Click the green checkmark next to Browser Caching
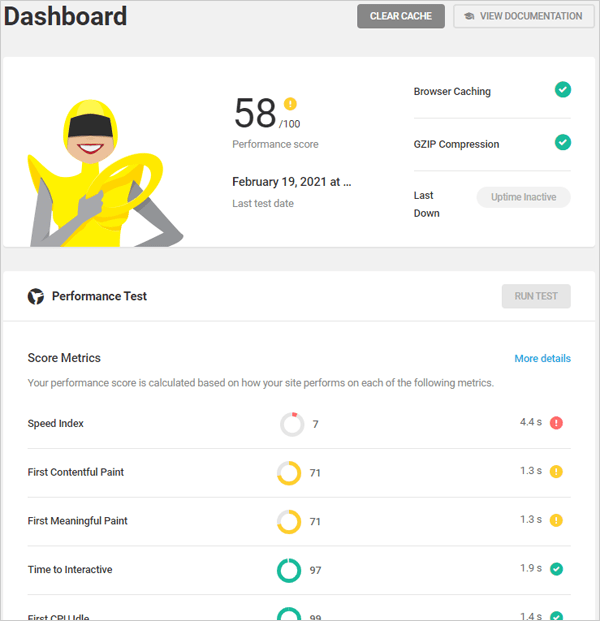Screen dimensions: 600x621 click(x=563, y=90)
